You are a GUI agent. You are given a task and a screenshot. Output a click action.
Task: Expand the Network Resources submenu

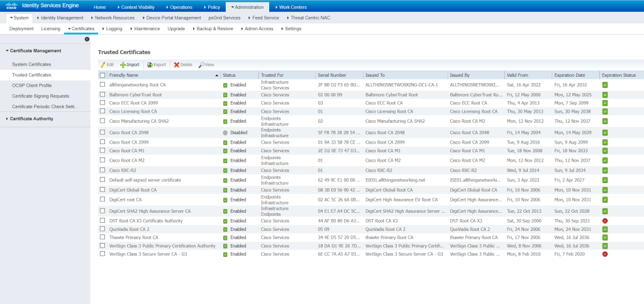113,18
